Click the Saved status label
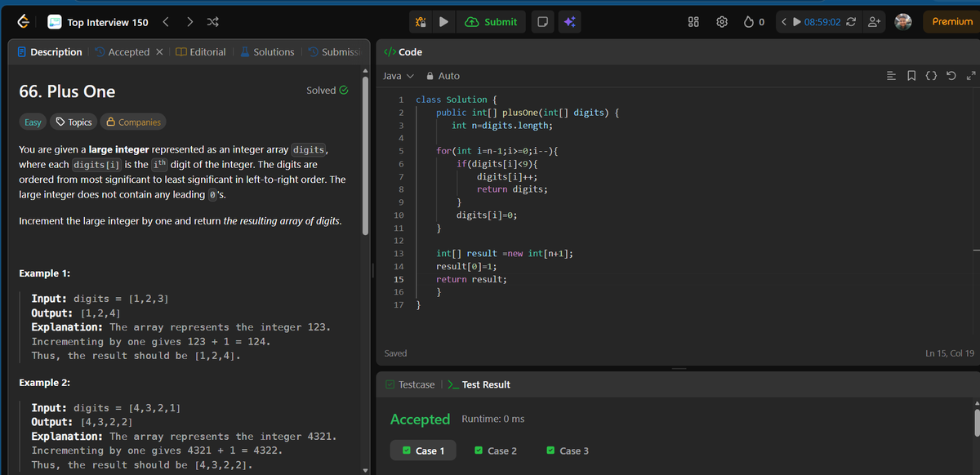This screenshot has height=475, width=980. 395,353
